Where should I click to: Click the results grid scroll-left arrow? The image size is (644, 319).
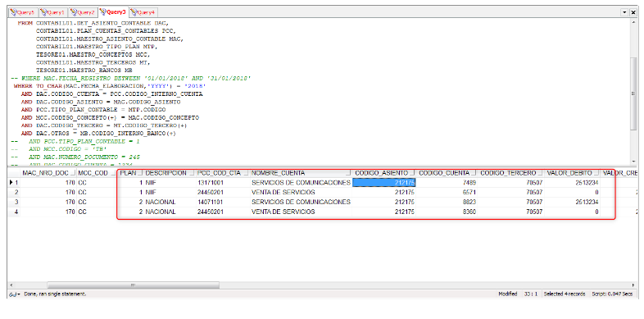coord(11,285)
